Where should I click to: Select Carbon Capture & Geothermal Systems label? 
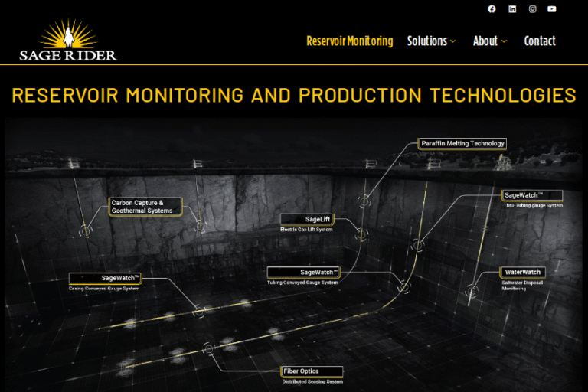click(145, 207)
